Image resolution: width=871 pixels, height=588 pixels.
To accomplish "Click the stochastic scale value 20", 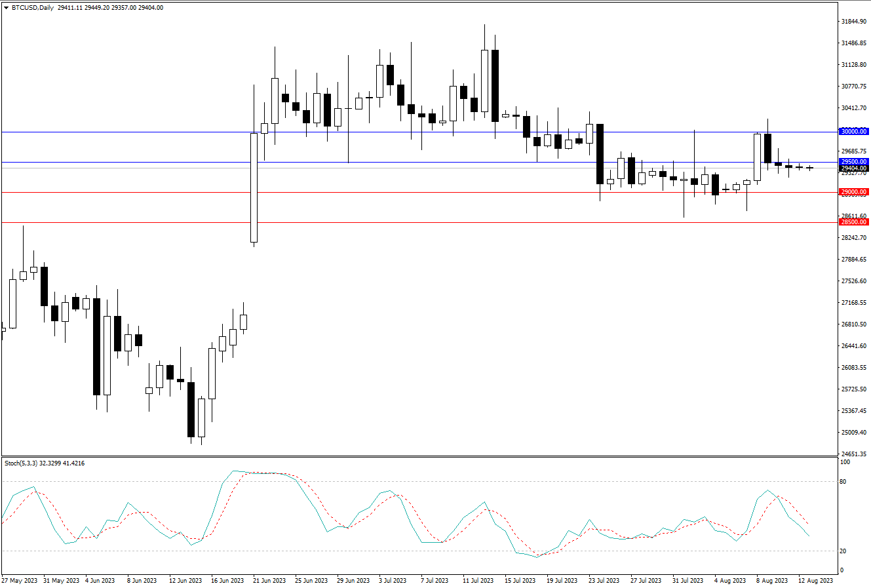I will 845,551.
